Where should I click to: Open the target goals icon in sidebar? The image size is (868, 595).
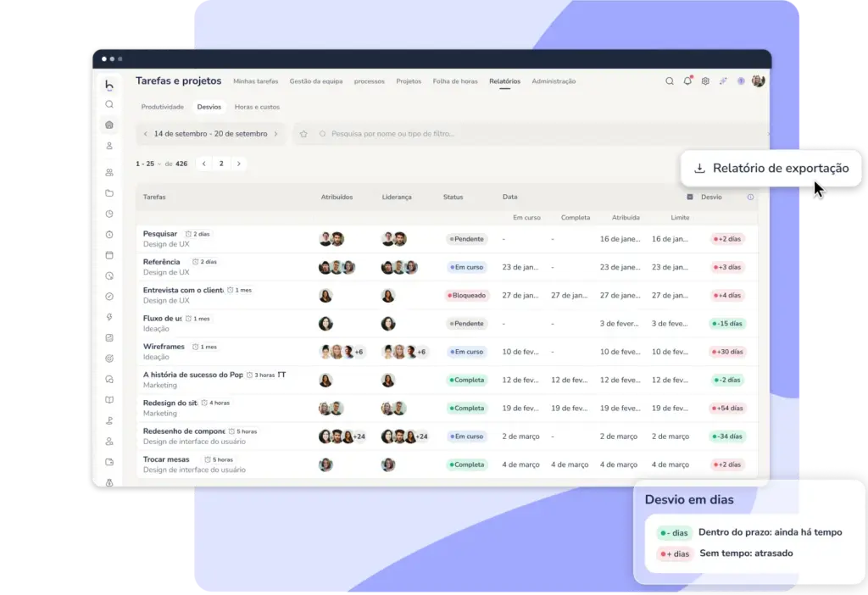109,359
